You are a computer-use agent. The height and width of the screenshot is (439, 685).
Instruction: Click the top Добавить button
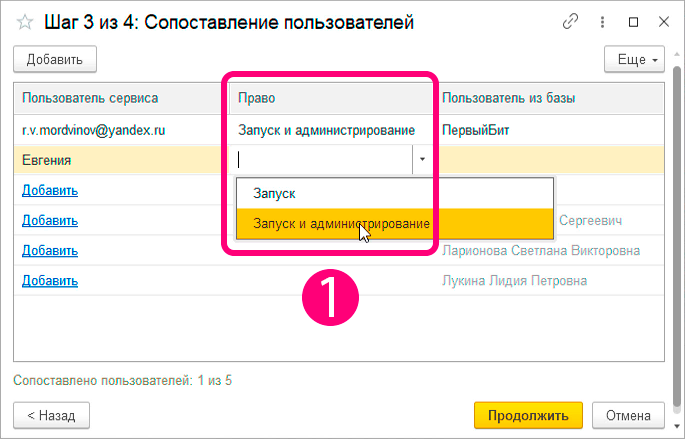(x=55, y=59)
